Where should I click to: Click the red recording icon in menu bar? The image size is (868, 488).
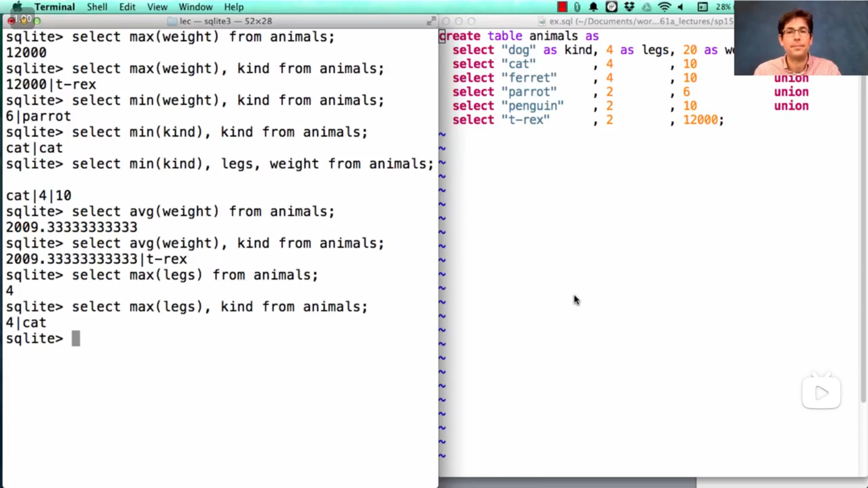(562, 7)
